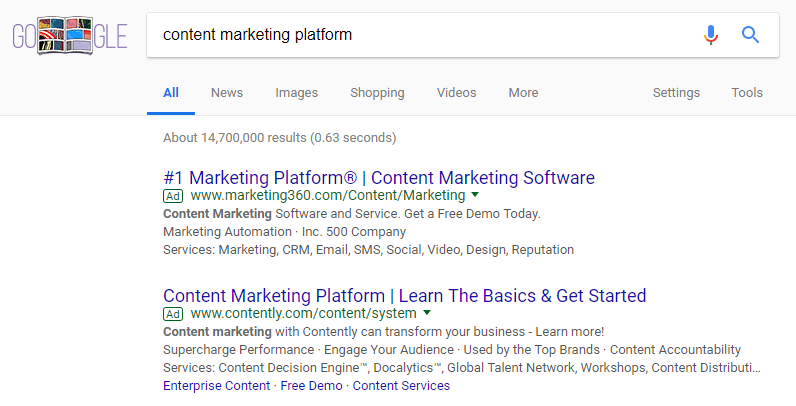The image size is (796, 406).
Task: Click the Ad badge beside marketing360.com
Action: pyautogui.click(x=173, y=196)
